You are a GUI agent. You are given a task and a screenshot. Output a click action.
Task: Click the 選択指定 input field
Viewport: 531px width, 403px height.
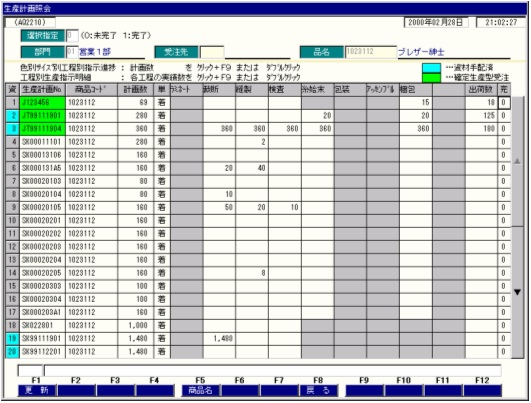pos(72,36)
